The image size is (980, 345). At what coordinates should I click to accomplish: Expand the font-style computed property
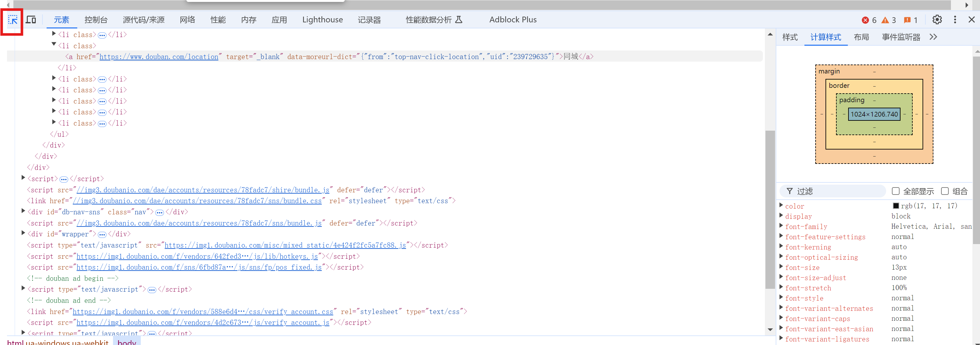coord(781,297)
